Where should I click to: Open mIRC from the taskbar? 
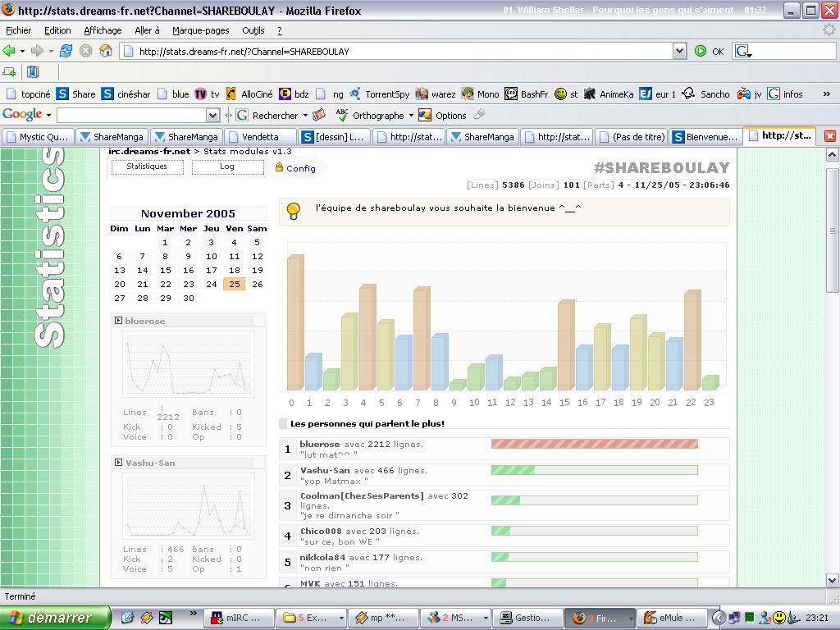(239, 618)
